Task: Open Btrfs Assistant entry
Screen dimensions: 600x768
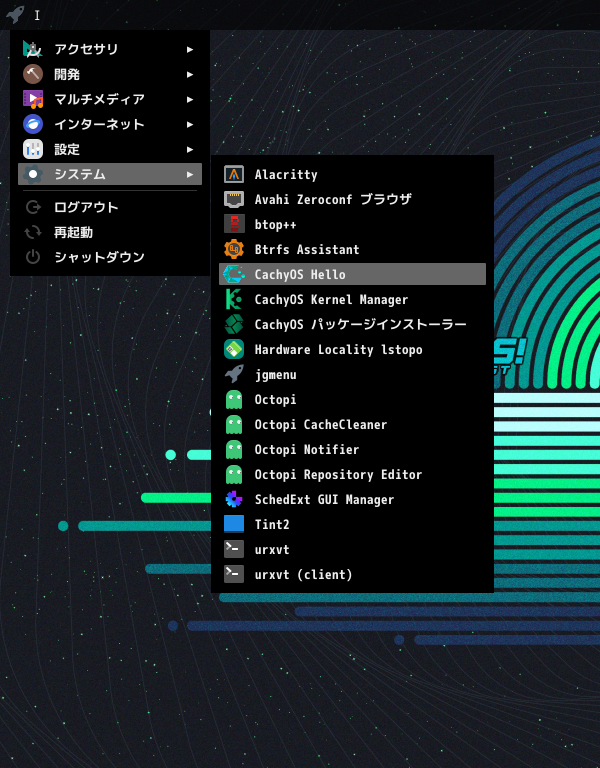Action: tap(307, 249)
